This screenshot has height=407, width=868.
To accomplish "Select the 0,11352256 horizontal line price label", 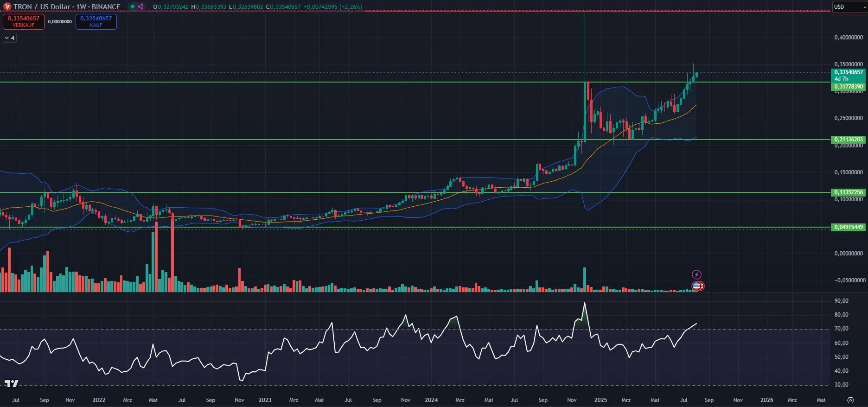I will pyautogui.click(x=849, y=192).
